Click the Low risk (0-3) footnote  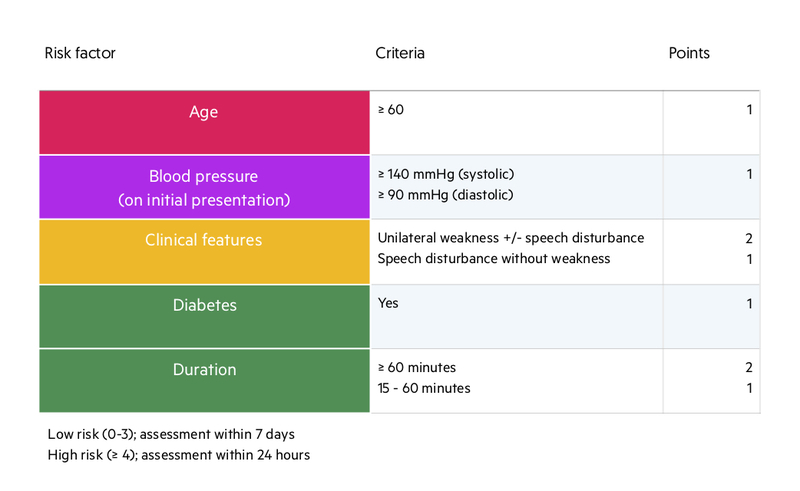coord(171,434)
